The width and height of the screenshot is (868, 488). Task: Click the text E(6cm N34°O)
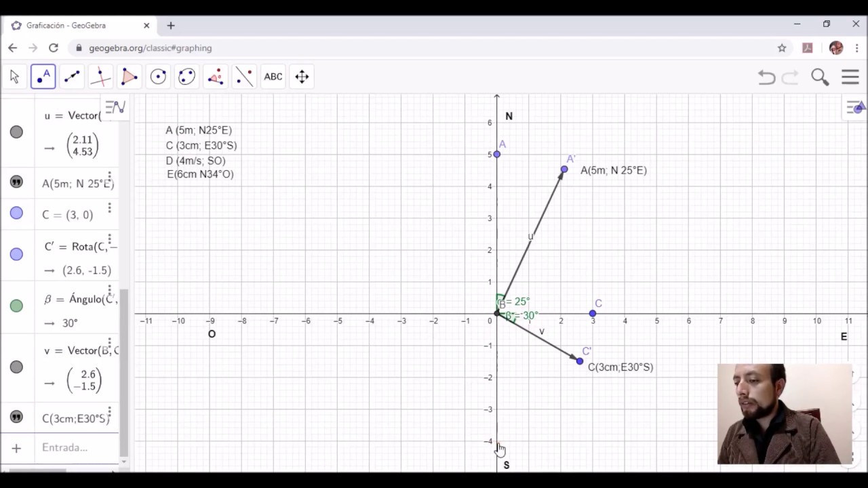(200, 174)
